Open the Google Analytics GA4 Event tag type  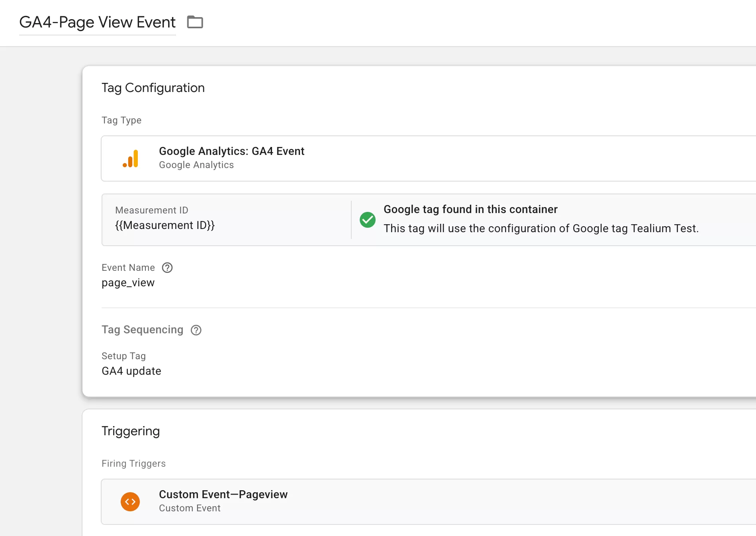pyautogui.click(x=429, y=158)
